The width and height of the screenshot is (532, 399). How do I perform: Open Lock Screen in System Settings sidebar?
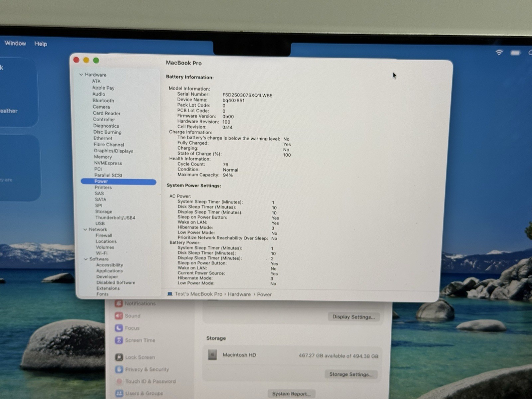coord(135,357)
